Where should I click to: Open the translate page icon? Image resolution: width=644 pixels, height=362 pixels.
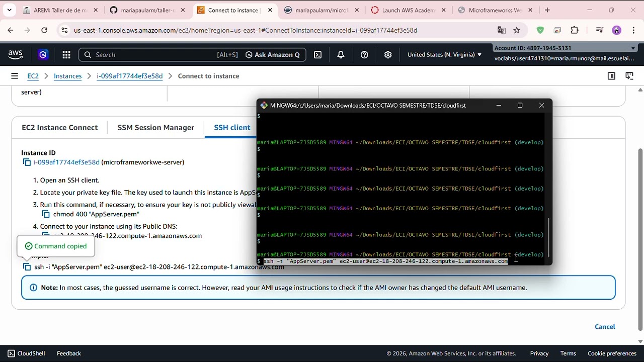tap(502, 30)
